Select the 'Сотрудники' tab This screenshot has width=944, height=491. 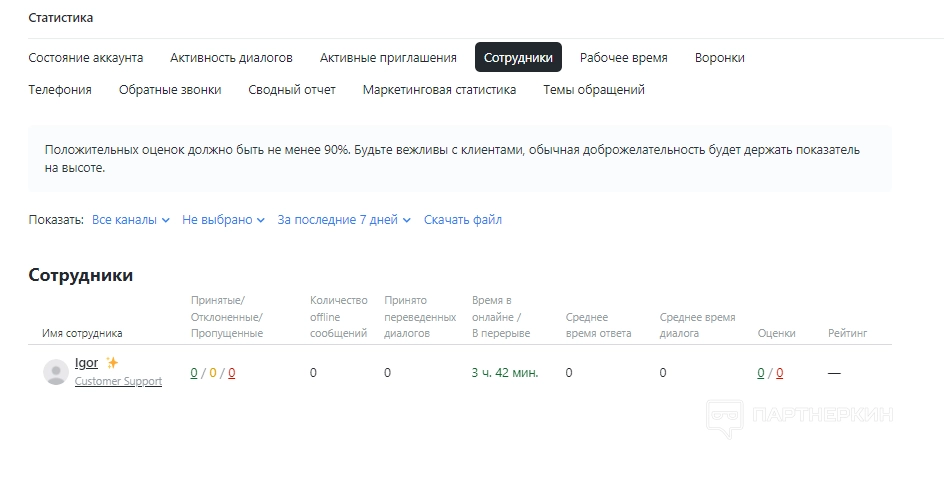pyautogui.click(x=518, y=58)
